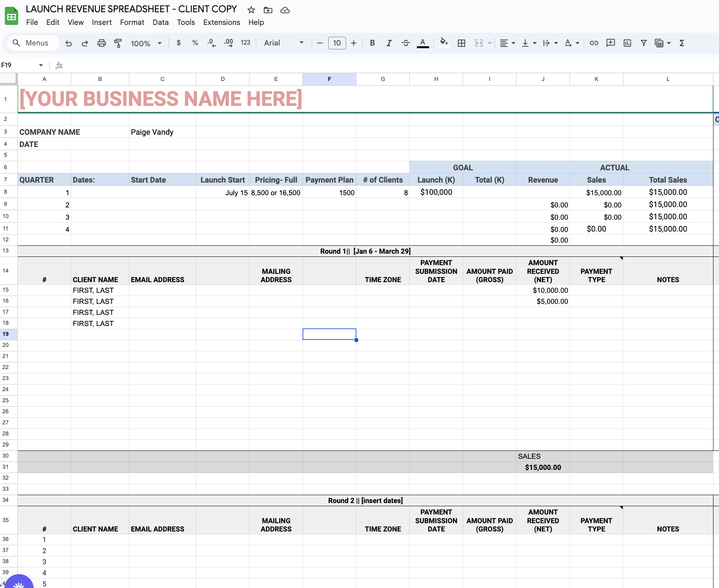Screen dimensions: 719x588
Task: Click the Insert link icon
Action: [x=594, y=43]
